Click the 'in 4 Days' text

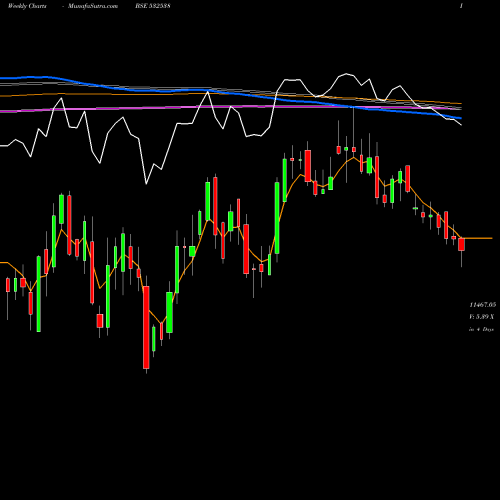[481, 329]
